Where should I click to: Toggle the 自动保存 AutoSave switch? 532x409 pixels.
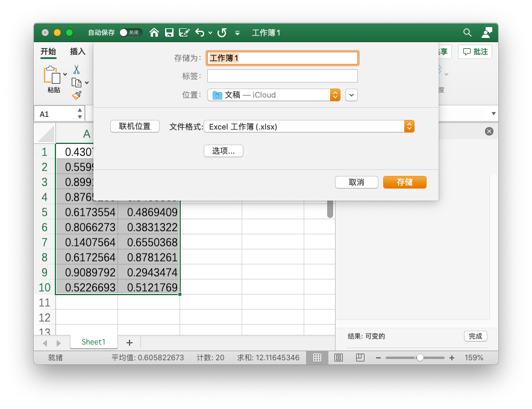(x=130, y=33)
